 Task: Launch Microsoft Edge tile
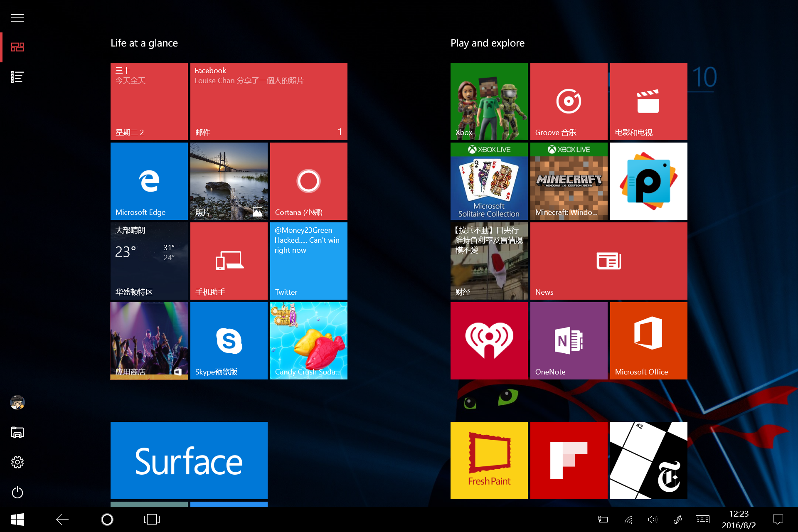coord(149,181)
